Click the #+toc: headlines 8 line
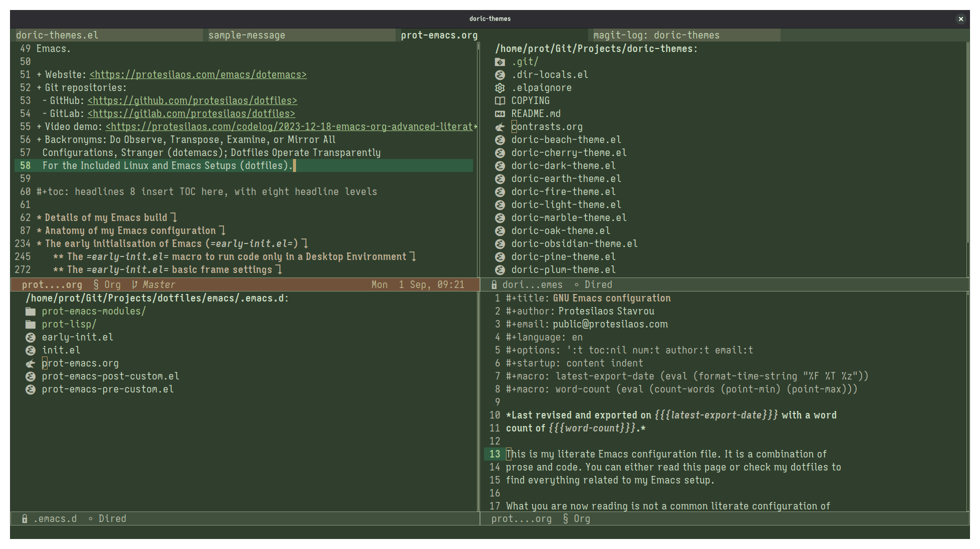The width and height of the screenshot is (980, 549). (206, 191)
